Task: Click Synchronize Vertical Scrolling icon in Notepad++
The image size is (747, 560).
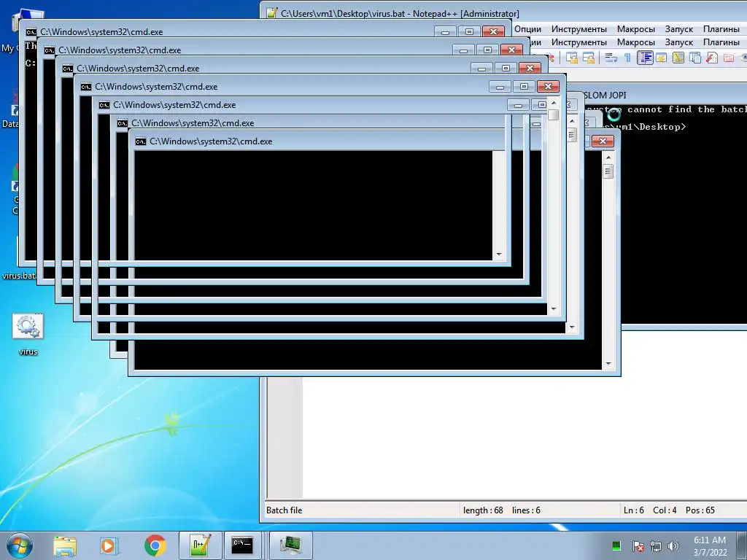Action: tap(572, 58)
